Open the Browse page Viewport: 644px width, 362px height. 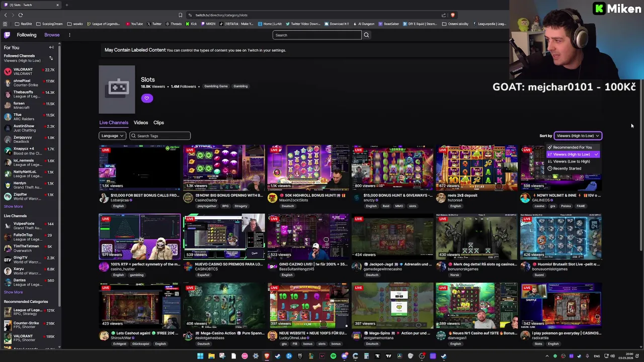pyautogui.click(x=52, y=35)
